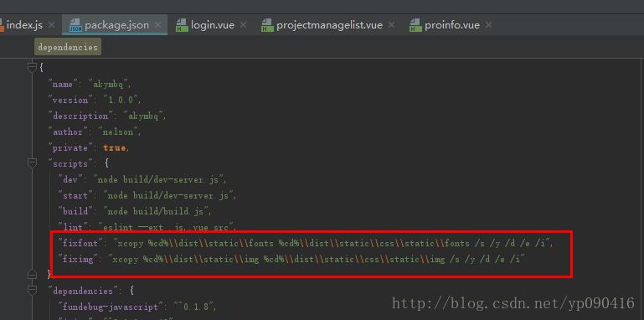
Task: Click the "scripts" key
Action: point(70,163)
